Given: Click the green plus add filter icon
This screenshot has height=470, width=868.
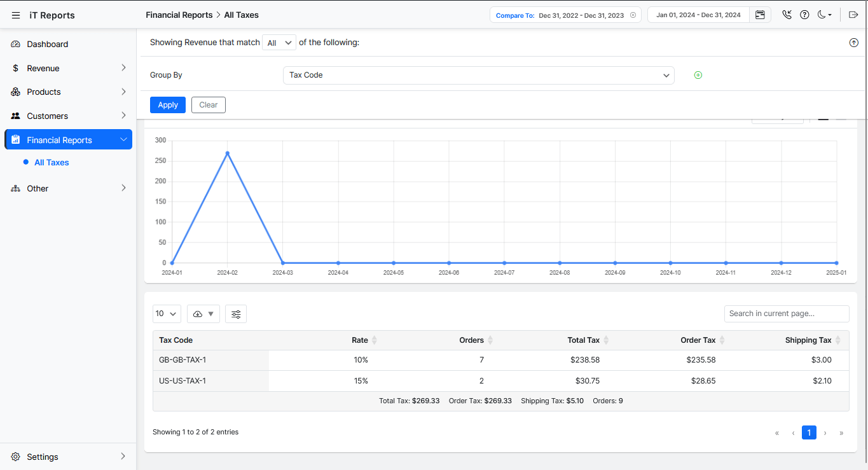Looking at the screenshot, I should (698, 75).
